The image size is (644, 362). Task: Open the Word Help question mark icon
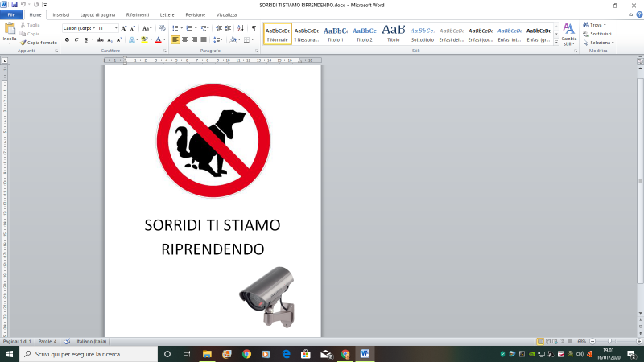638,14
